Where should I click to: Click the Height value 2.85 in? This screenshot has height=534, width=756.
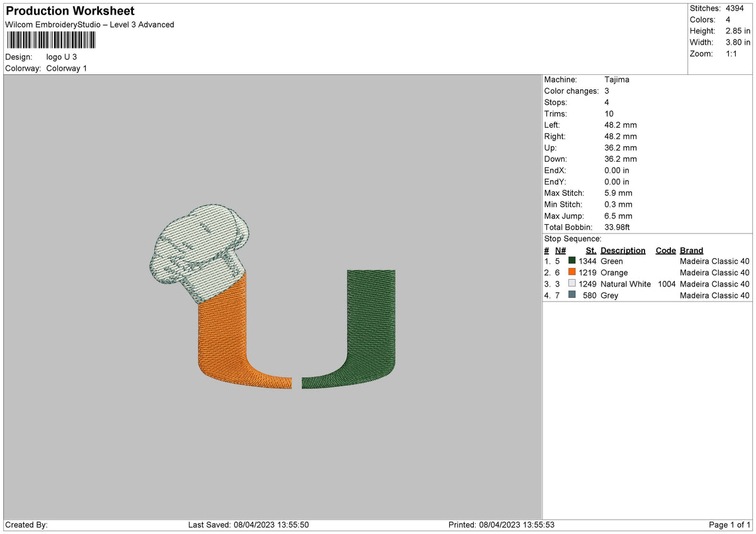[738, 31]
